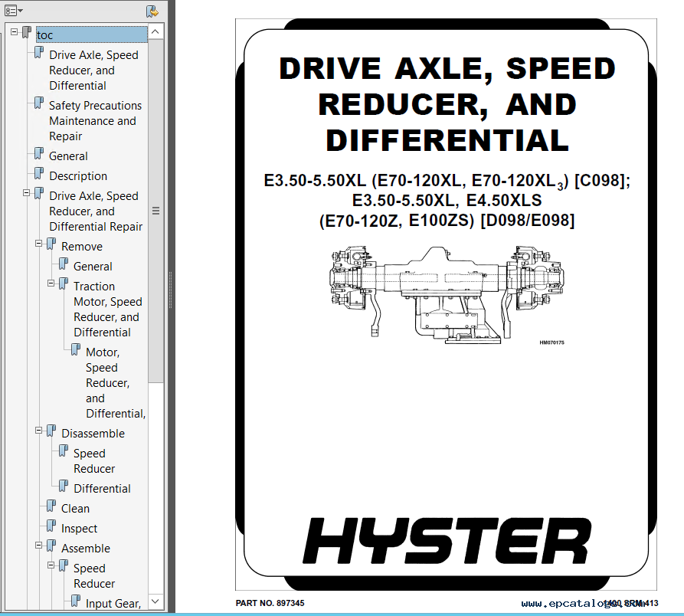
Task: Click bookmark icon beside Assemble
Action: coord(51,546)
